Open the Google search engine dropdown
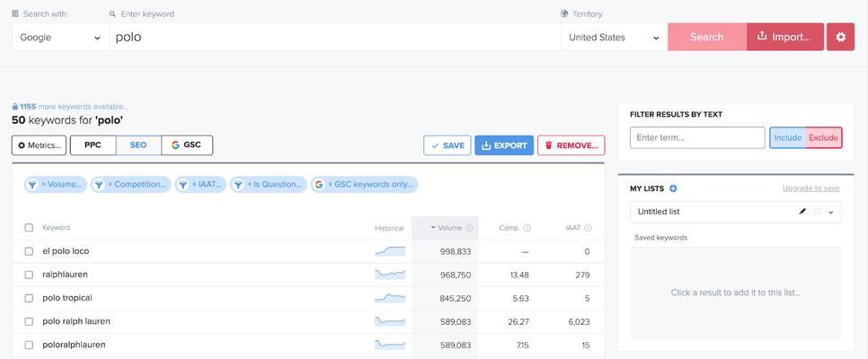Image resolution: width=868 pixels, height=359 pixels. pos(60,37)
